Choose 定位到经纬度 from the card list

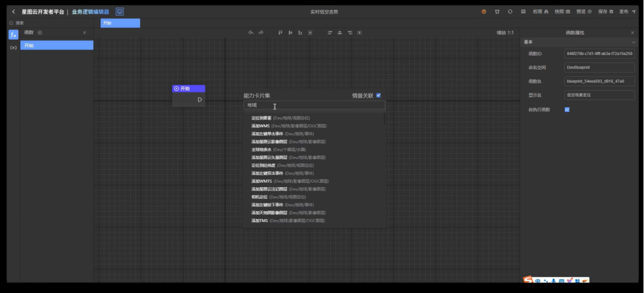click(283, 165)
